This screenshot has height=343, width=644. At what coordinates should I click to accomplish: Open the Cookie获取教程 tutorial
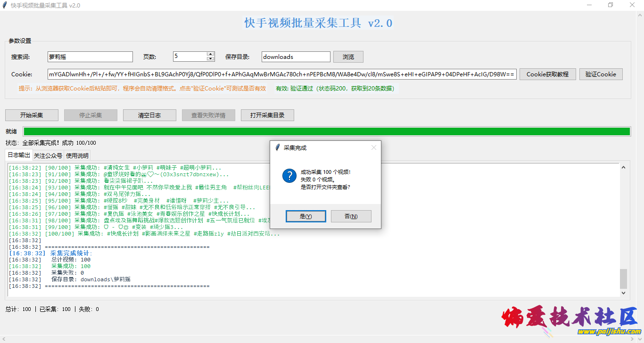(x=547, y=74)
